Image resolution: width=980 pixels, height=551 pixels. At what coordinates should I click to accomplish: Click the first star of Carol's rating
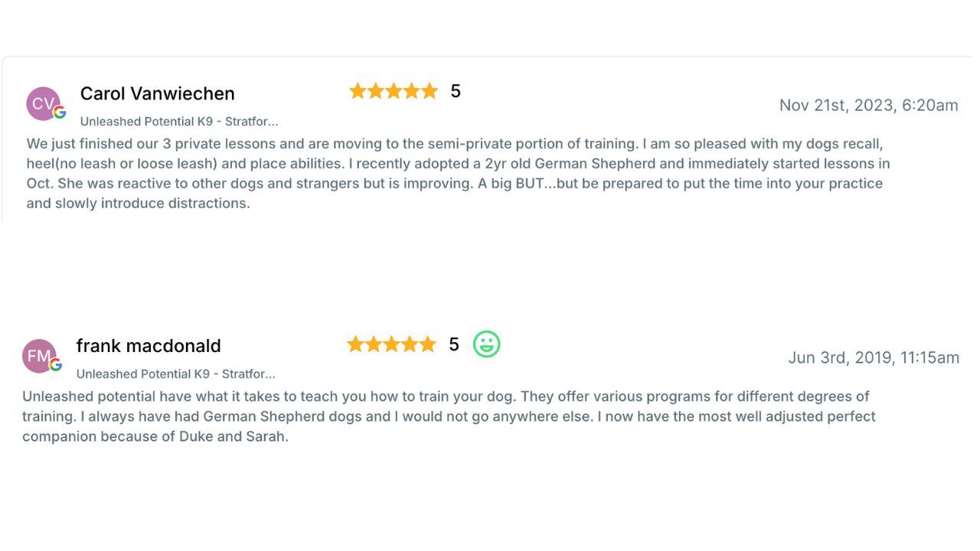click(x=358, y=92)
